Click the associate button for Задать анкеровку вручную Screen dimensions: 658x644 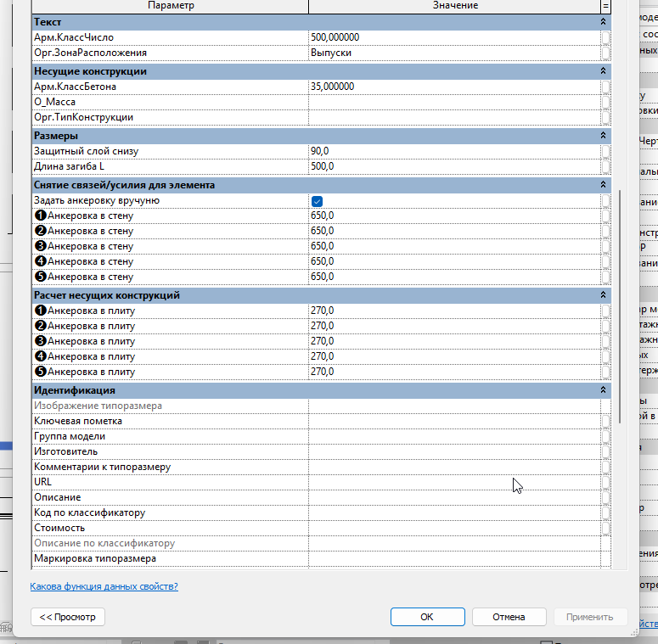605,200
